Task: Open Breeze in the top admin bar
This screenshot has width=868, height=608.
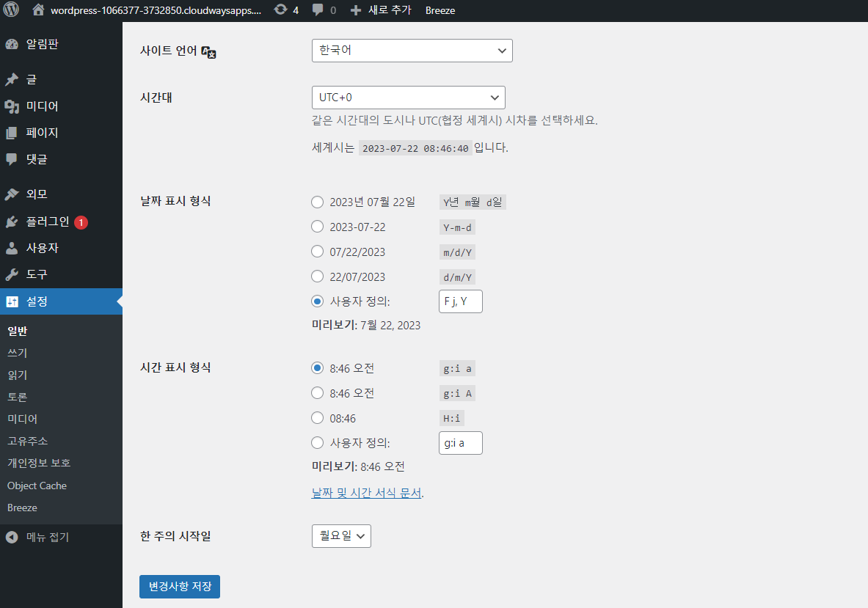Action: coord(440,10)
